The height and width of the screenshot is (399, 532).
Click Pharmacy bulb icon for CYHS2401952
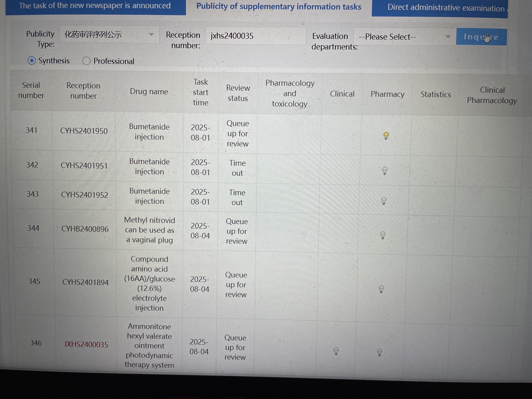pos(384,201)
